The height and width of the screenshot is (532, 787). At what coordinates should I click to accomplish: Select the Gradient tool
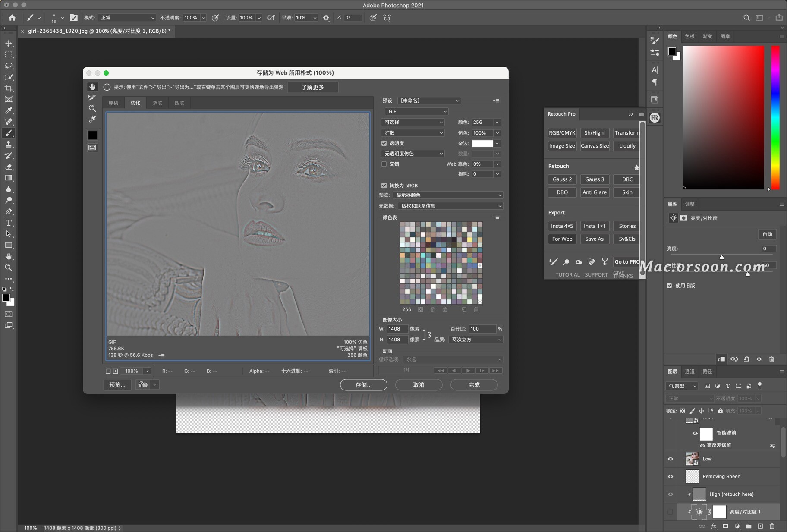[9, 178]
